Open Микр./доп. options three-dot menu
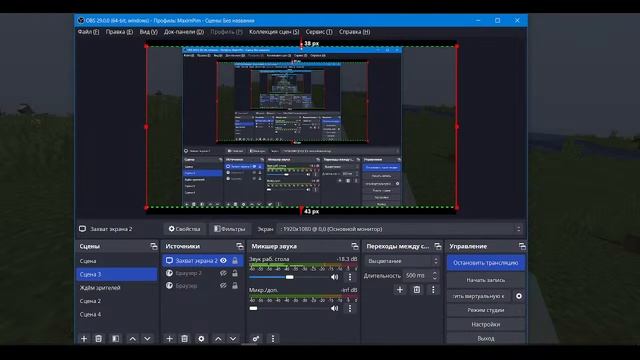This screenshot has height=360, width=640. (350, 308)
